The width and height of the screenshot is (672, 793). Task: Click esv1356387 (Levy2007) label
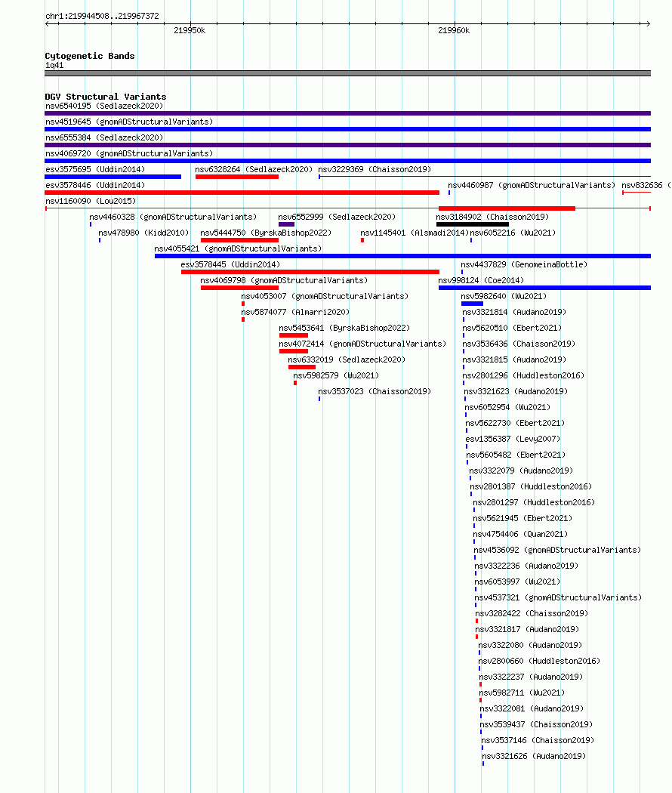pyautogui.click(x=513, y=439)
